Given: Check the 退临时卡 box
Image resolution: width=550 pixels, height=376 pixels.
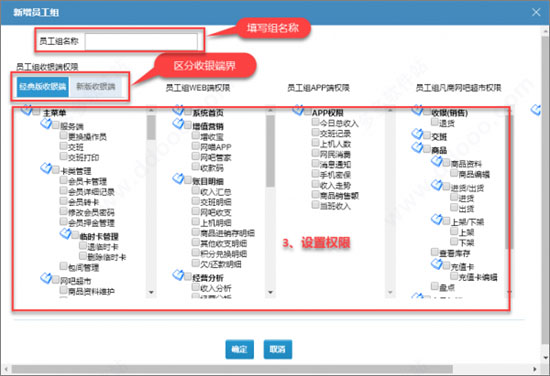Looking at the screenshot, I should (83, 245).
